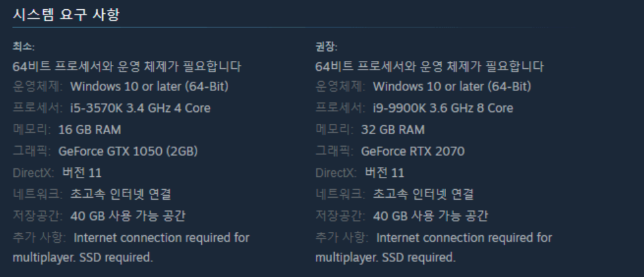
Task: Click the '운영체제:' label in the 권장 section
Action: pyautogui.click(x=341, y=86)
